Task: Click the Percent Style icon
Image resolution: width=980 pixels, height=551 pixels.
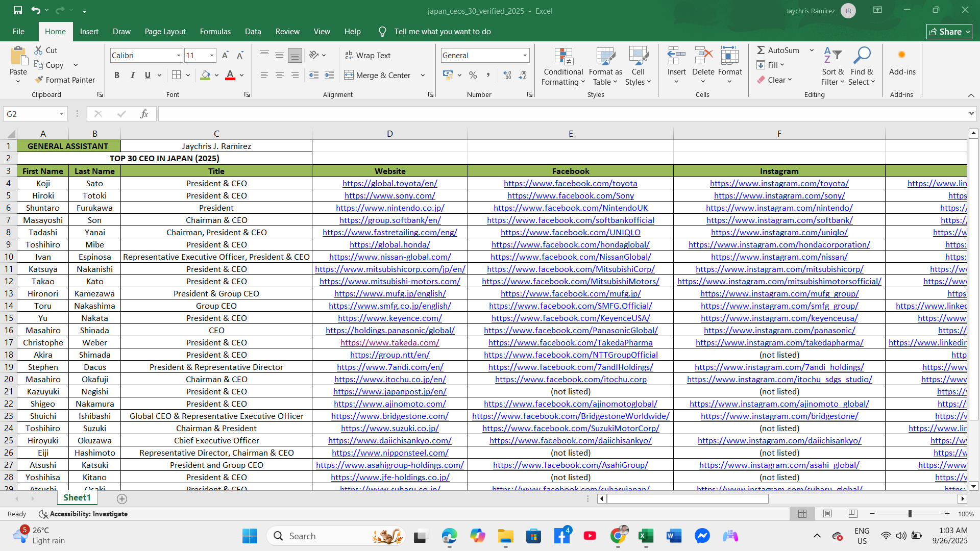Action: tap(473, 75)
